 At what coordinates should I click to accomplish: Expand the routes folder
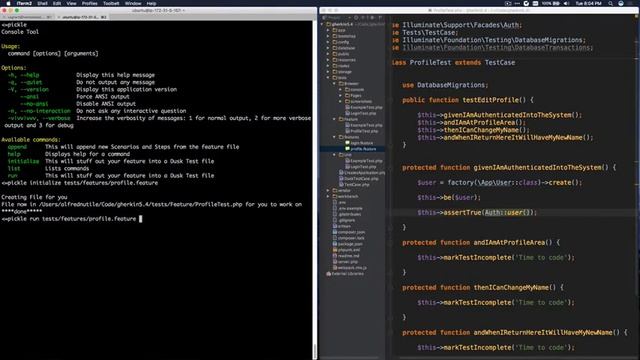click(x=328, y=66)
